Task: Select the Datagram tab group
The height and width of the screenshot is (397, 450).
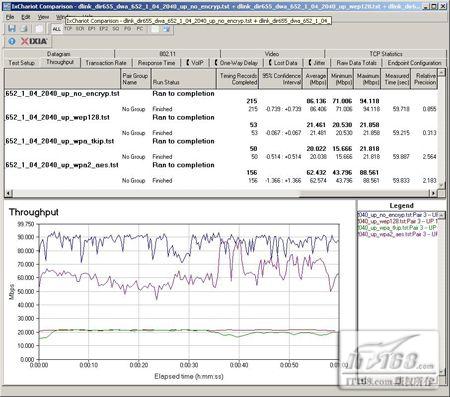Action: (x=59, y=54)
